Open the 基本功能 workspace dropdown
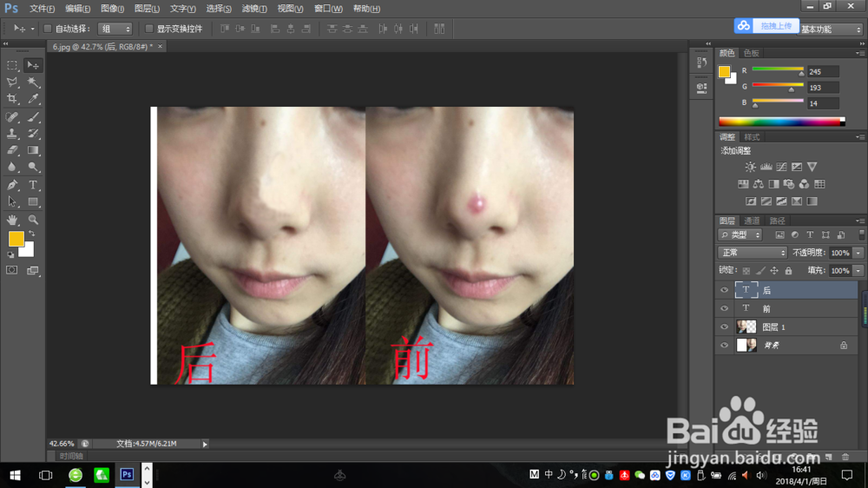 [x=831, y=29]
